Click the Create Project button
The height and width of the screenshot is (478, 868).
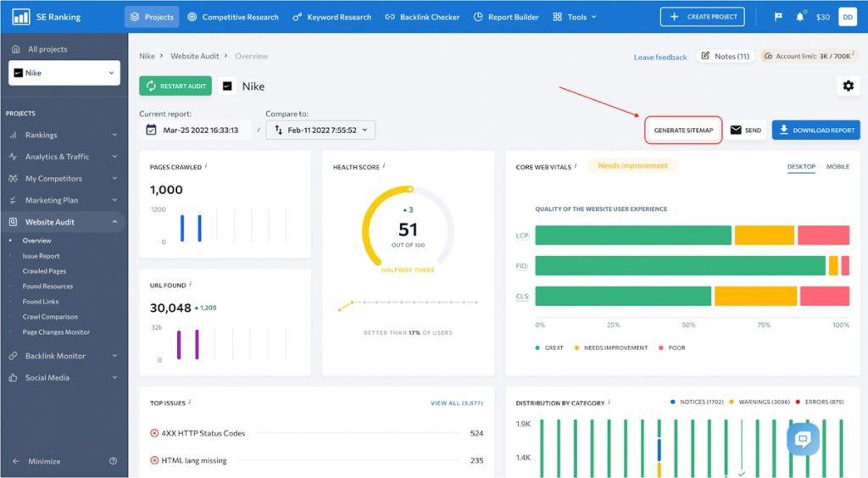click(x=702, y=17)
